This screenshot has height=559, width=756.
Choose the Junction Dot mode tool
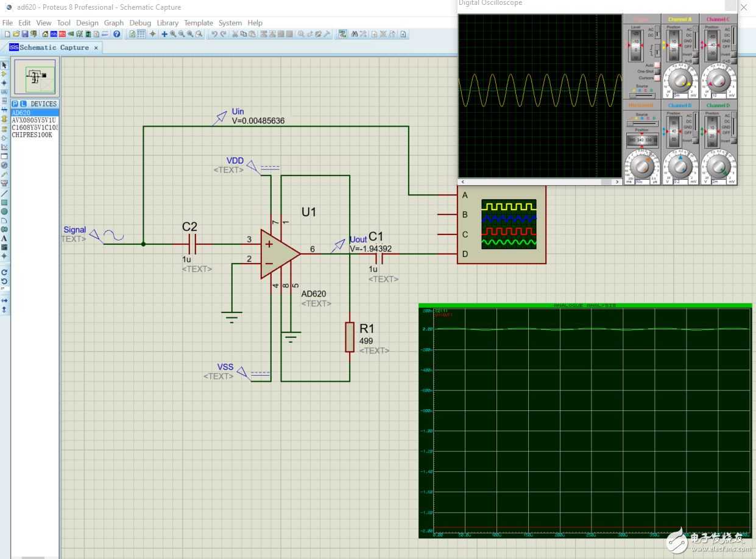pos(5,83)
